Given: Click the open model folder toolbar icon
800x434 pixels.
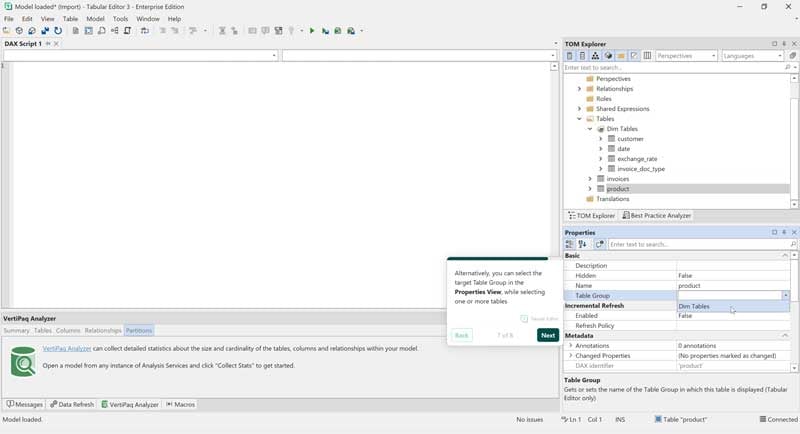Looking at the screenshot, I should click(7, 31).
